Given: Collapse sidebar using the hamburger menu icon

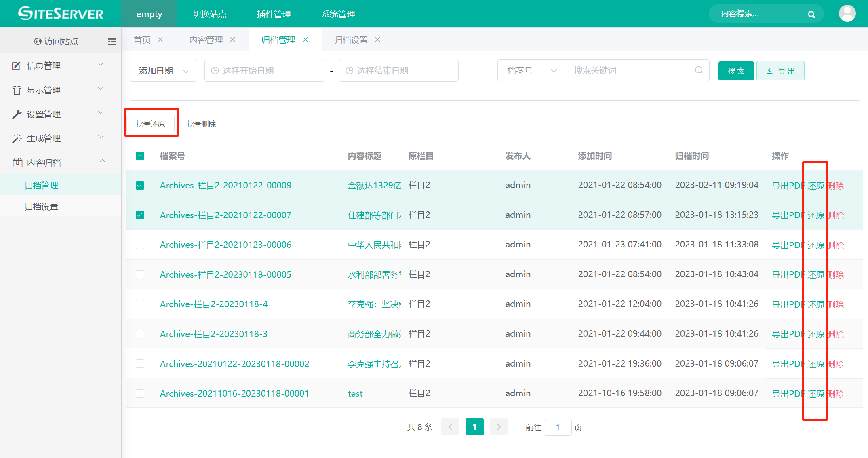Looking at the screenshot, I should (x=112, y=41).
